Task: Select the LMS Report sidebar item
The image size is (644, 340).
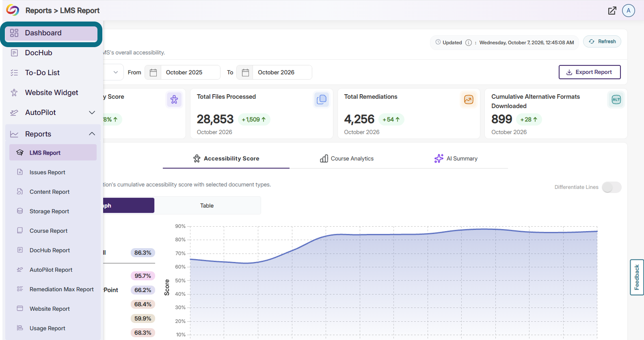Action: click(53, 153)
